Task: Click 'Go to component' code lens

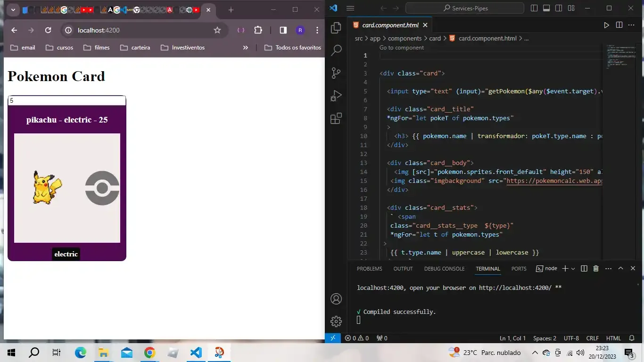Action: [402, 48]
